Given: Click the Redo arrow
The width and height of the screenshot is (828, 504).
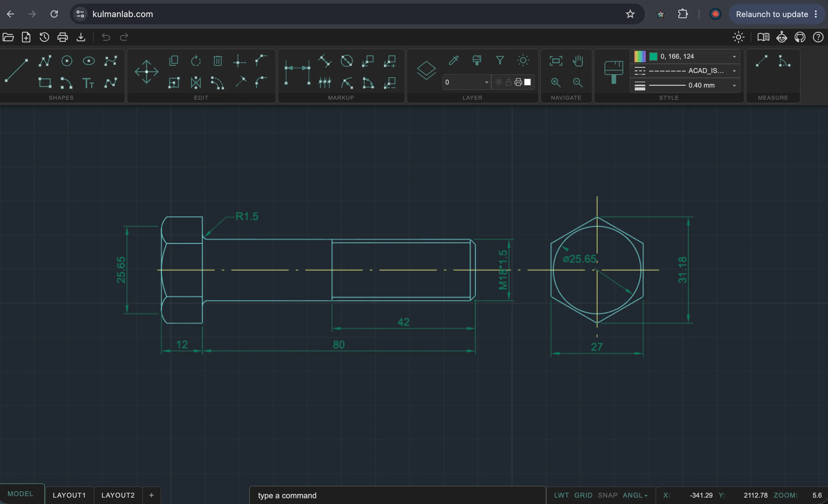Looking at the screenshot, I should pos(124,37).
